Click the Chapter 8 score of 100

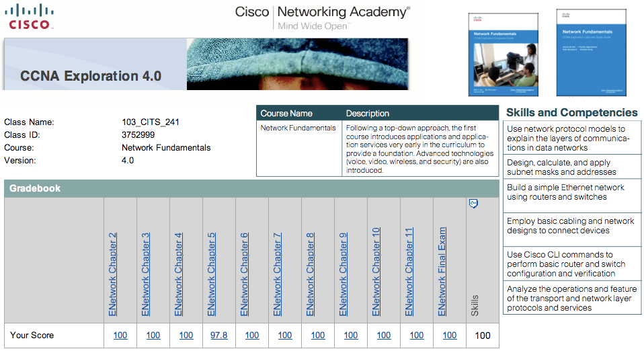318,336
